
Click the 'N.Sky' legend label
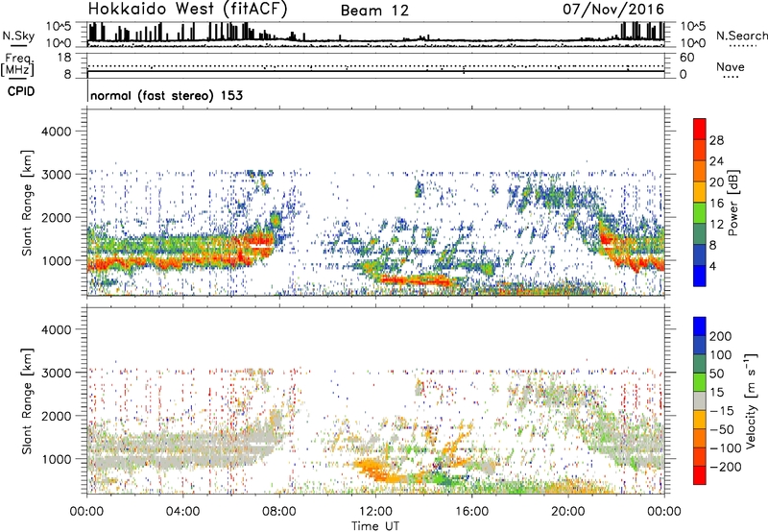[18, 36]
